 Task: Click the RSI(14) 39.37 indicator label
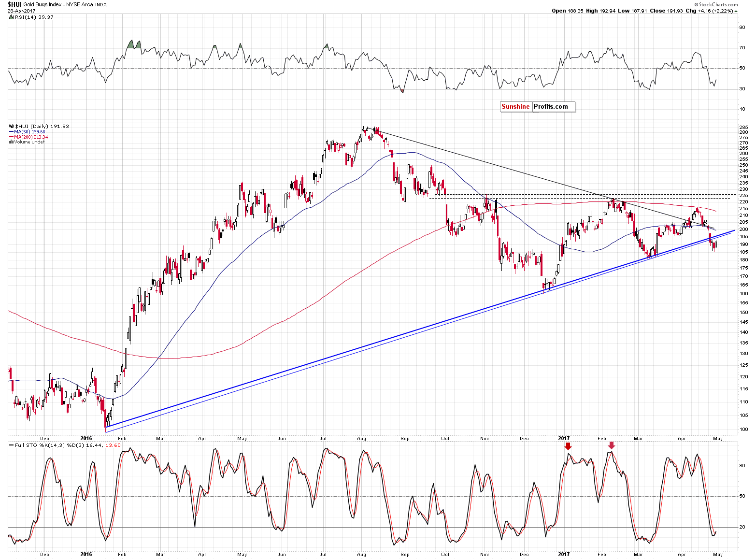coord(34,17)
